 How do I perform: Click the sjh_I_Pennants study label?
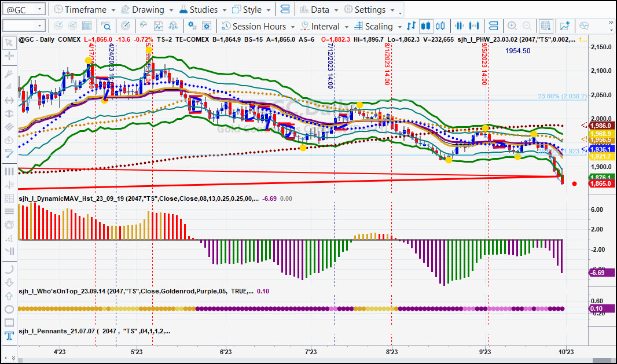94,332
